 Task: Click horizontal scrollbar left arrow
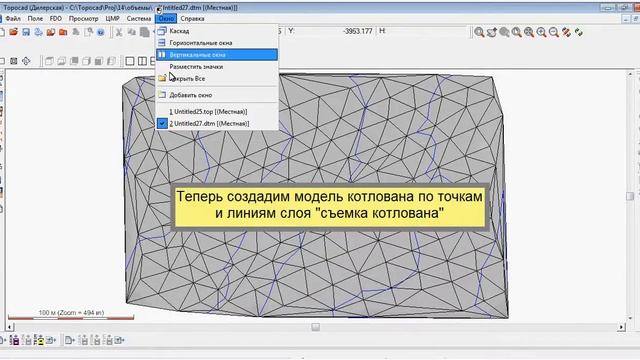10,327
